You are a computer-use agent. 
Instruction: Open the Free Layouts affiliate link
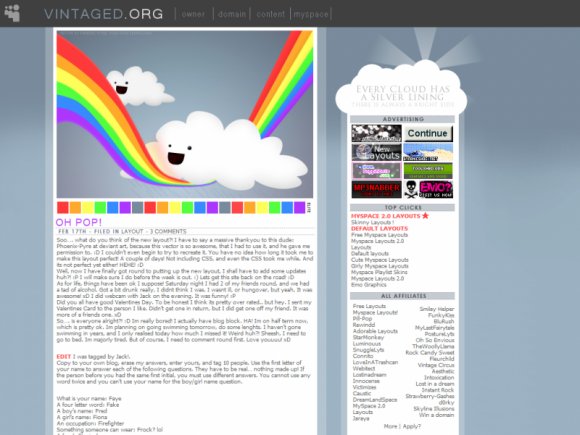369,306
